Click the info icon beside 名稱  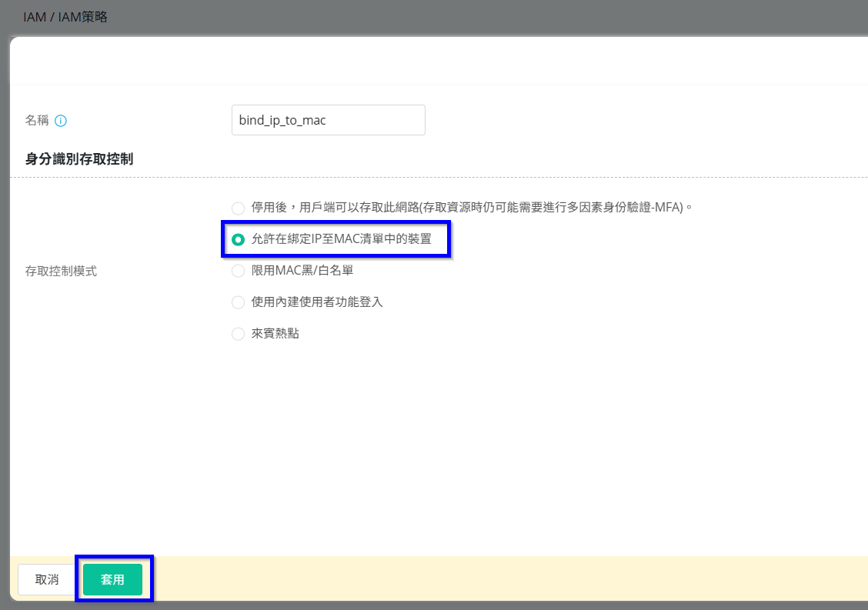click(x=62, y=121)
